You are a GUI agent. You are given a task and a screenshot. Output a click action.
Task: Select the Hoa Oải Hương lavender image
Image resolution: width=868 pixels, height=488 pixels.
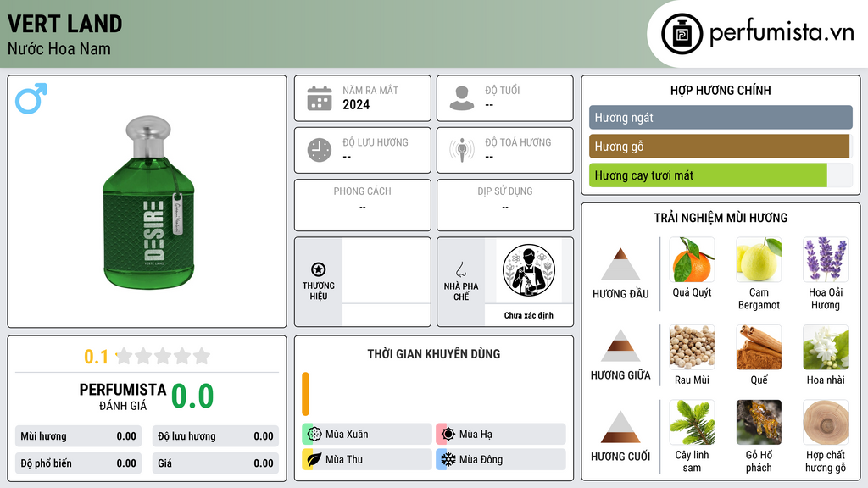(x=826, y=260)
